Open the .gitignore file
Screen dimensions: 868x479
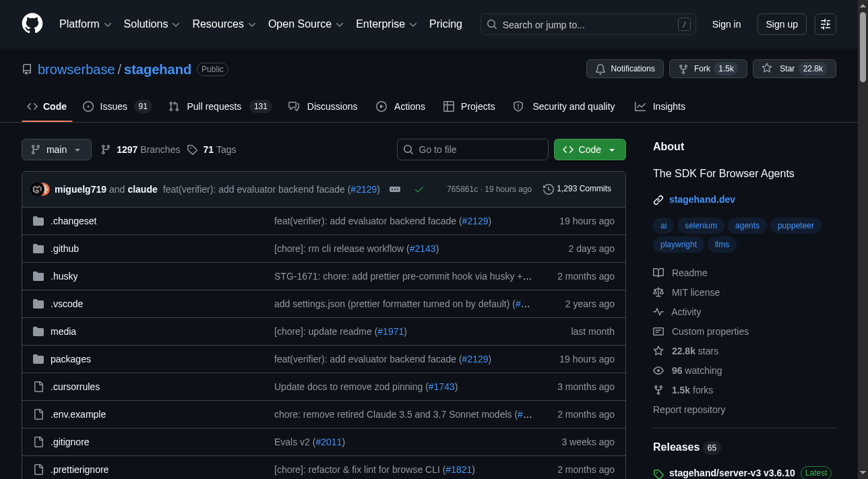[70, 442]
